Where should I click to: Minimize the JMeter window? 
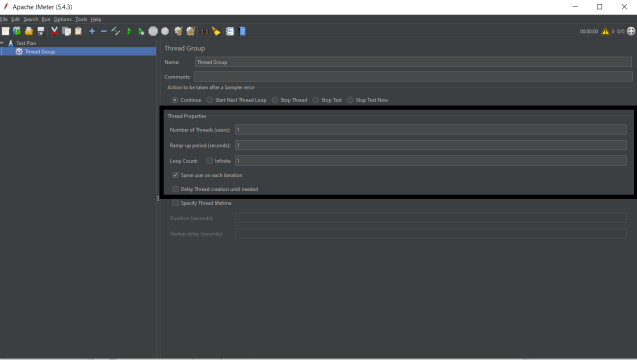[575, 7]
